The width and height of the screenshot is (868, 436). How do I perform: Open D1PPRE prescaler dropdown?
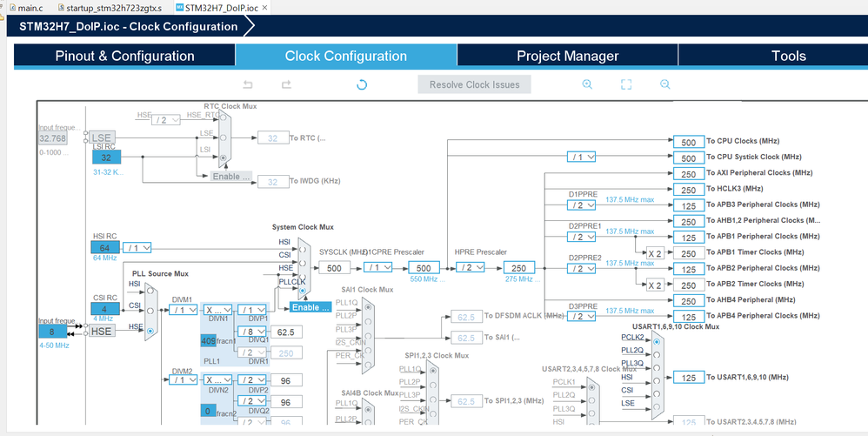[x=581, y=205]
